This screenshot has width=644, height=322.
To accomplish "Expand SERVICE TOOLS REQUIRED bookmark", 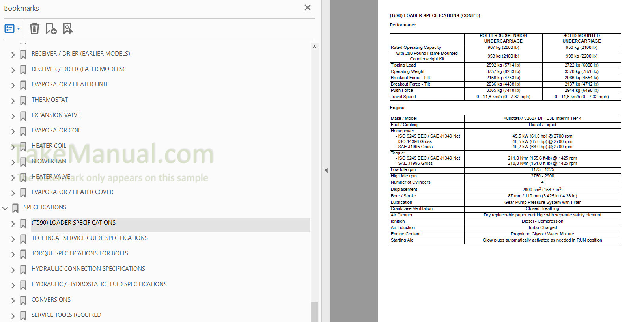I will [x=13, y=316].
